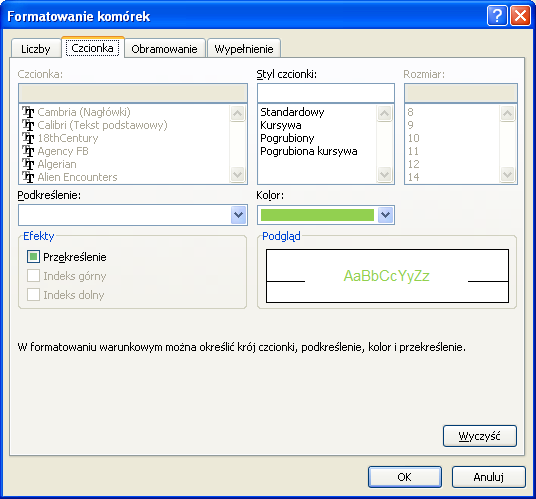Expand the Kolor dropdown arrow
The height and width of the screenshot is (499, 536).
386,215
